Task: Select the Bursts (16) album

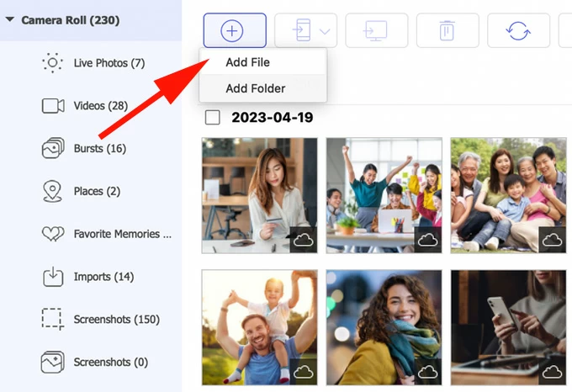Action: pos(98,149)
